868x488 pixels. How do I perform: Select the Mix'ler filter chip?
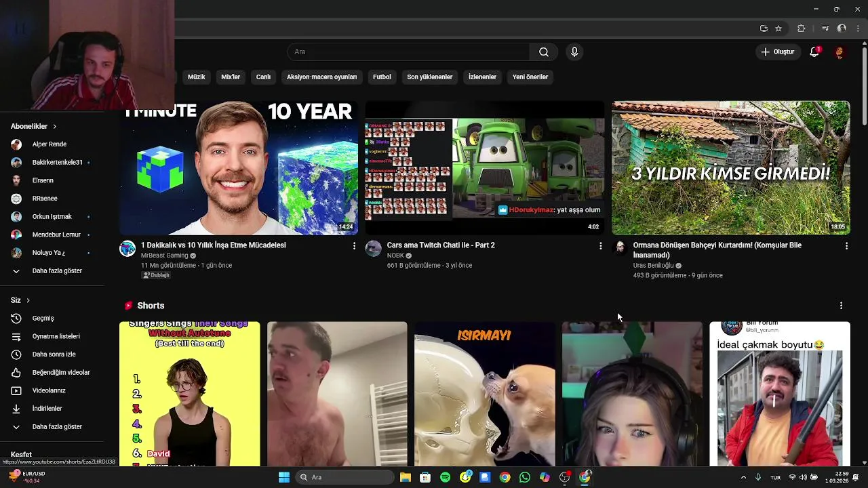pos(231,77)
